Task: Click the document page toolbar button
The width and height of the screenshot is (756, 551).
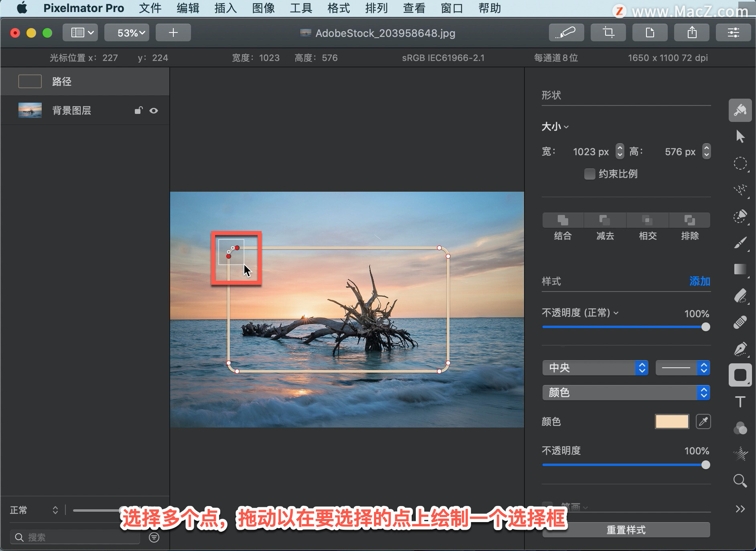Action: pos(650,32)
